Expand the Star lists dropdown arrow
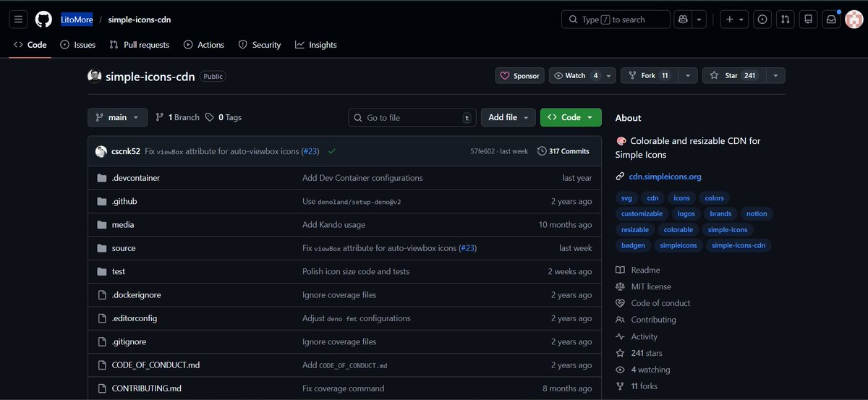The image size is (868, 400). click(x=775, y=76)
